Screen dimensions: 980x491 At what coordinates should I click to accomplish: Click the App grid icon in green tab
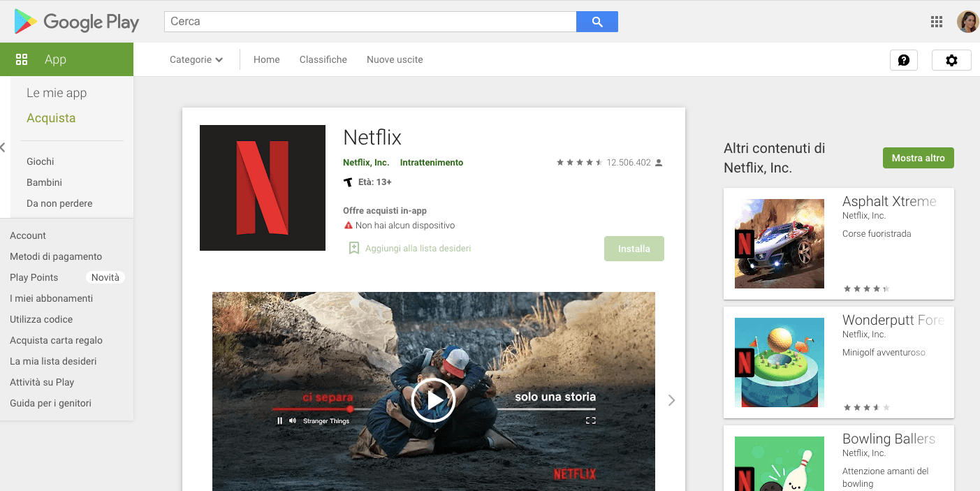[x=22, y=59]
